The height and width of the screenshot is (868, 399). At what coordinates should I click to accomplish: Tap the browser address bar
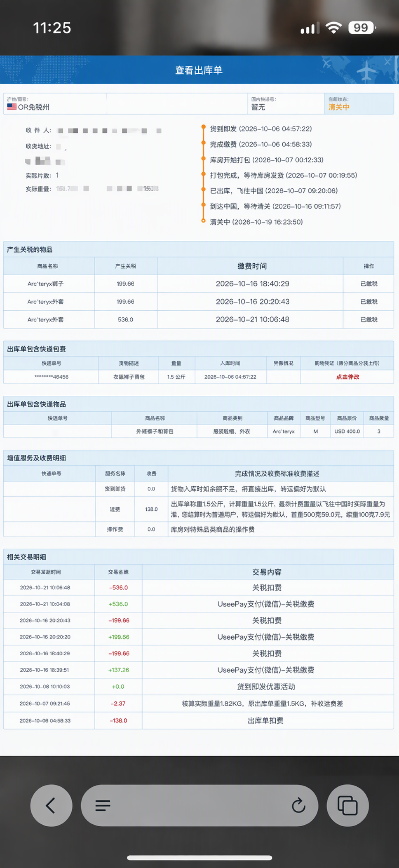199,805
